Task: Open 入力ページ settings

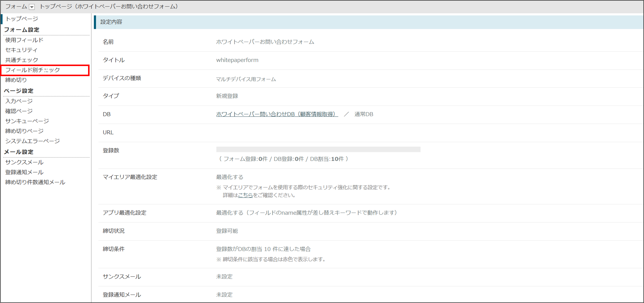Action: (x=19, y=101)
